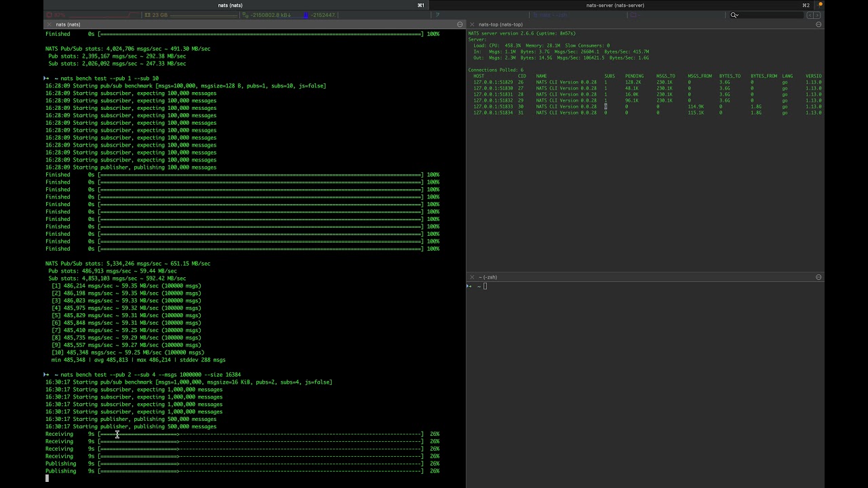Click the min/avg/max stddev summary line
This screenshot has width=868, height=488.
pyautogui.click(x=138, y=360)
